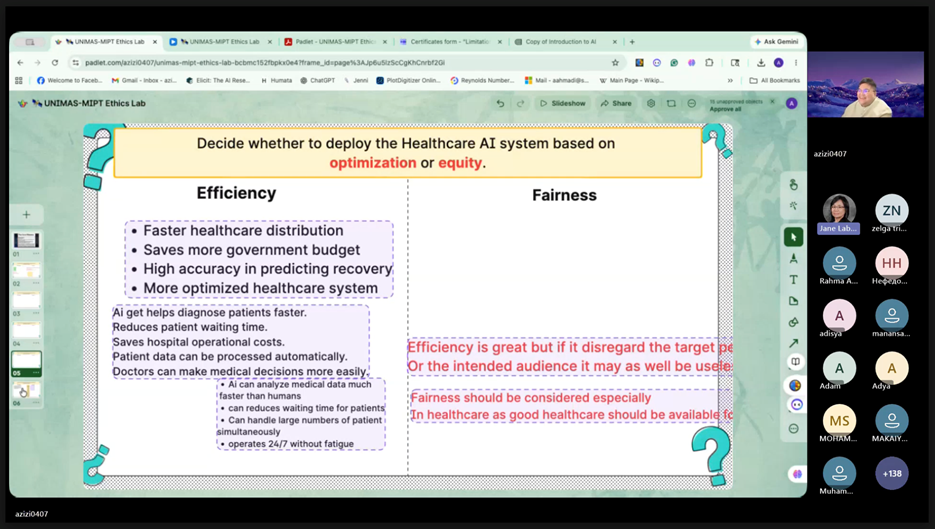The height and width of the screenshot is (529, 935).
Task: Open the Gmail Inbox bookmark
Action: pos(144,80)
